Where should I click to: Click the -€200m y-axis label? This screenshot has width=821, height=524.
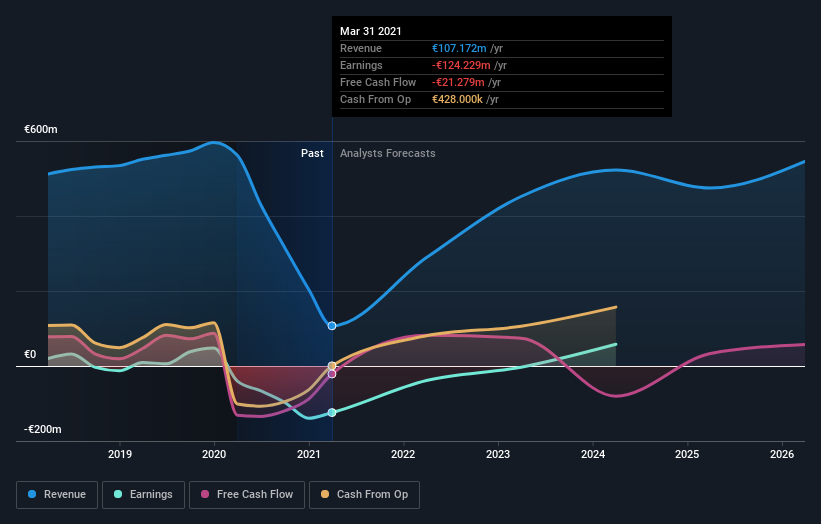43,429
